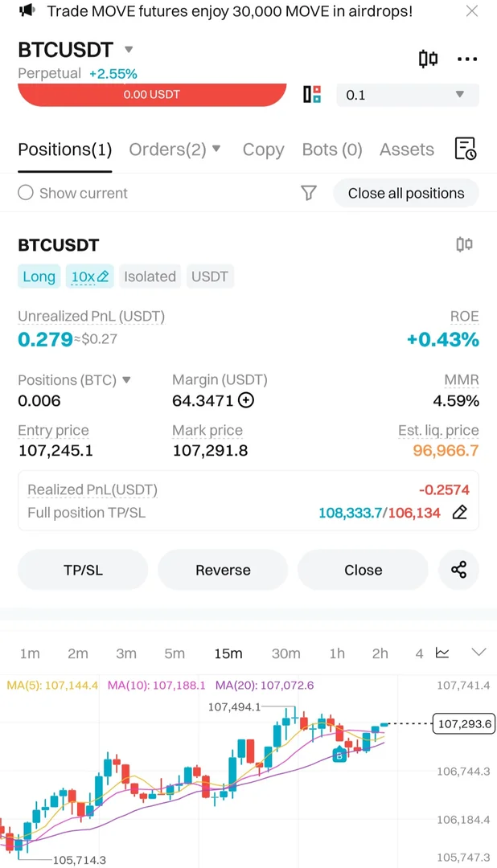Tap the positions filter funnel icon
The width and height of the screenshot is (497, 868).
pos(309,193)
